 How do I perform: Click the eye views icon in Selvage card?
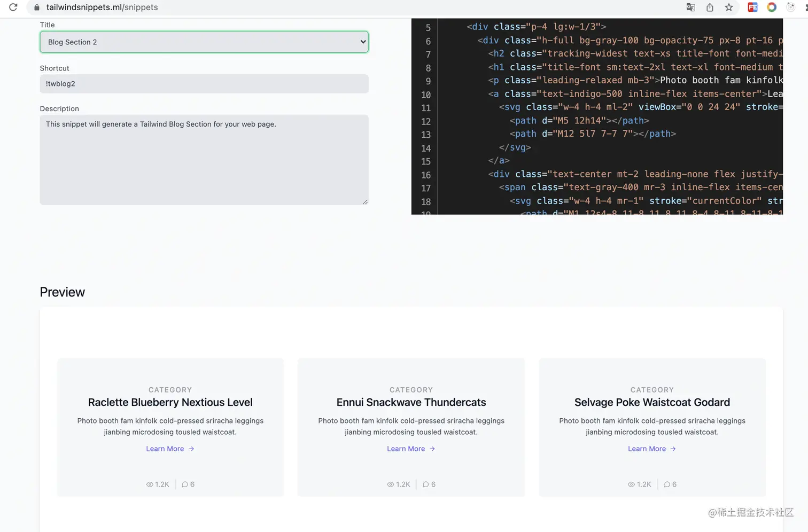pyautogui.click(x=632, y=484)
